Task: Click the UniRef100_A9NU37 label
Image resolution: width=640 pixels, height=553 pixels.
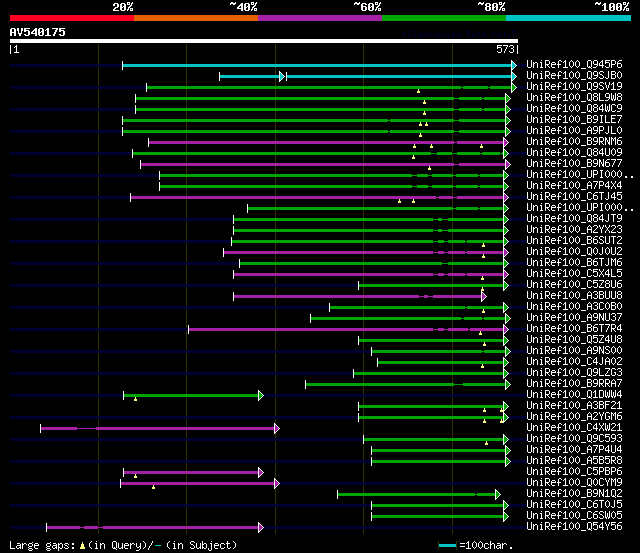Action: (574, 318)
